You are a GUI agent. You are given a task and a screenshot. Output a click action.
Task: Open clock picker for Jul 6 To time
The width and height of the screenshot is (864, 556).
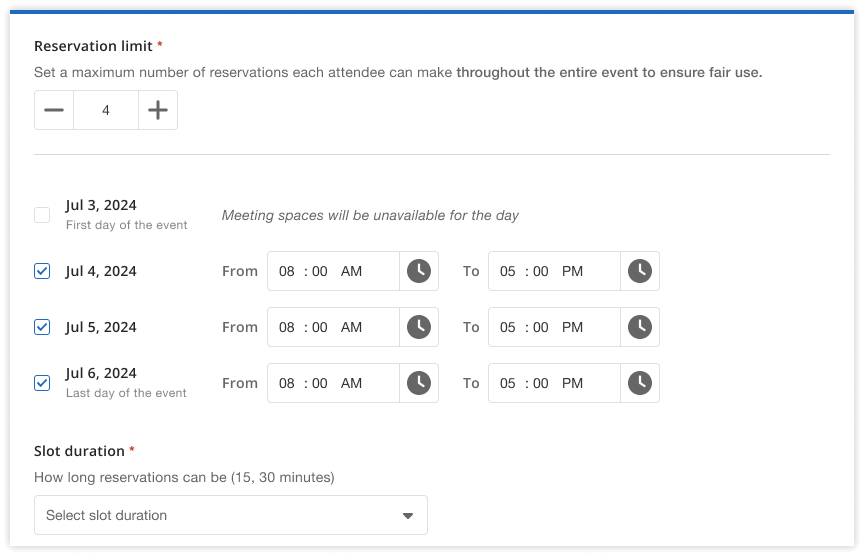pos(639,383)
